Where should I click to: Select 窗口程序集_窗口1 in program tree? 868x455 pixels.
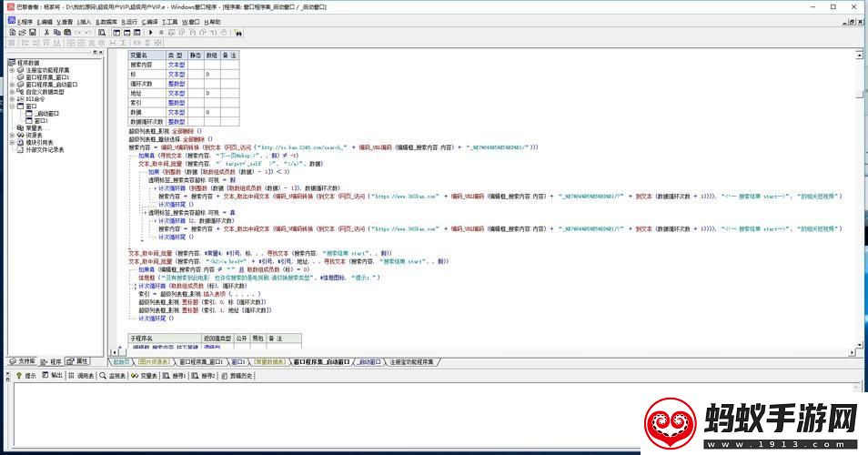pyautogui.click(x=47, y=77)
